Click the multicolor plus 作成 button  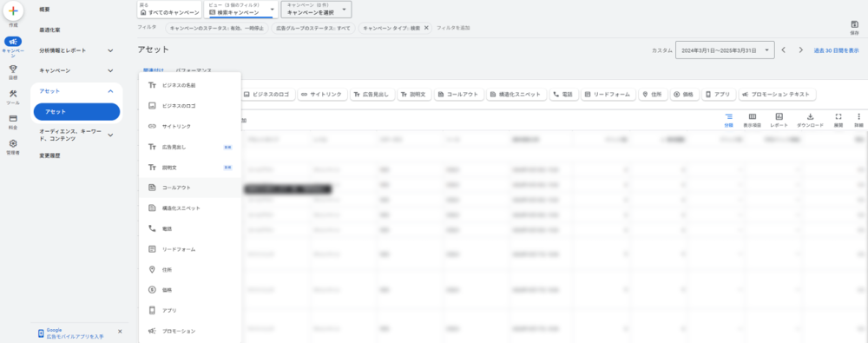[13, 11]
